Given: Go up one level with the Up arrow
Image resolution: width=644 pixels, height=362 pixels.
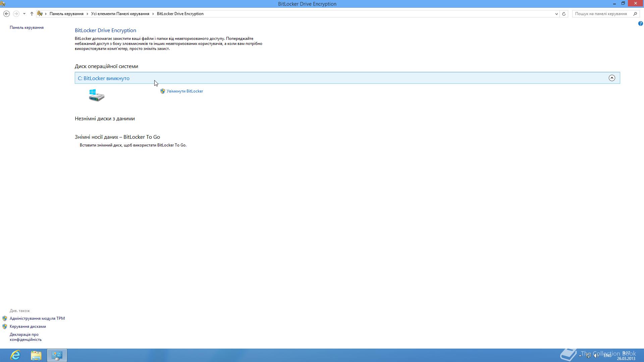Looking at the screenshot, I should (32, 14).
